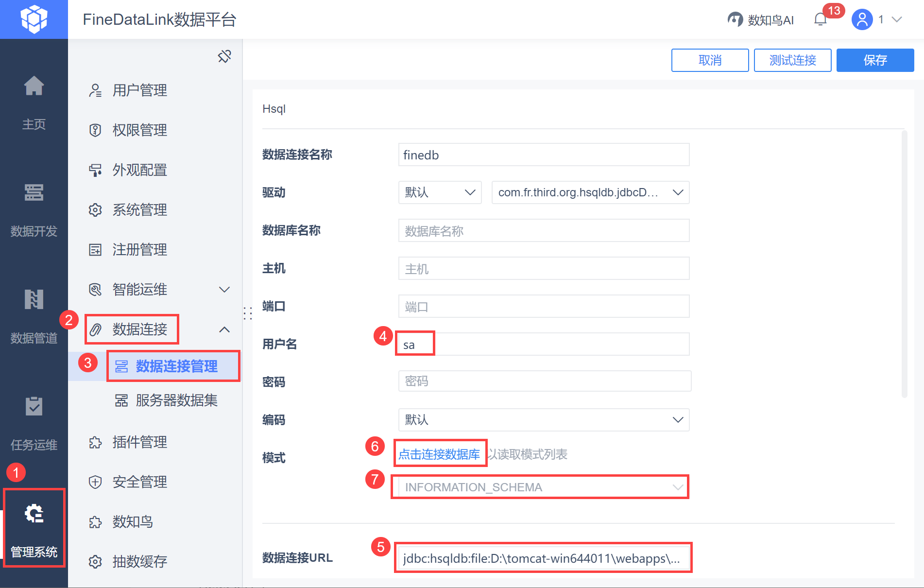The height and width of the screenshot is (588, 924).
Task: Select 用户管理 in the menu
Action: click(140, 90)
